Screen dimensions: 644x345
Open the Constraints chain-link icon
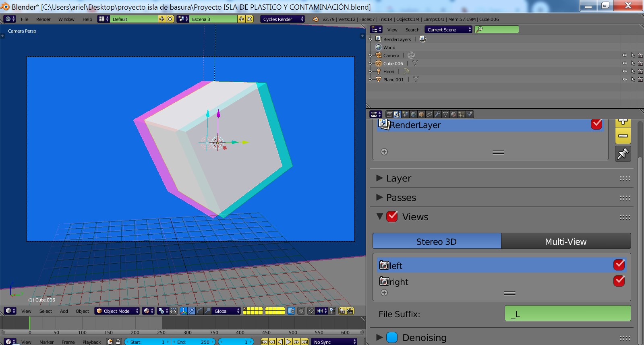click(429, 114)
